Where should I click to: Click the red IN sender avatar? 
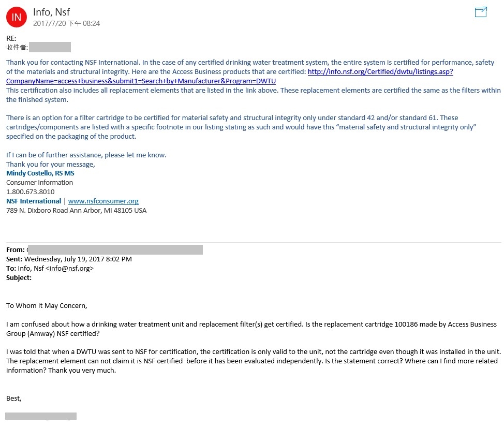click(x=17, y=17)
